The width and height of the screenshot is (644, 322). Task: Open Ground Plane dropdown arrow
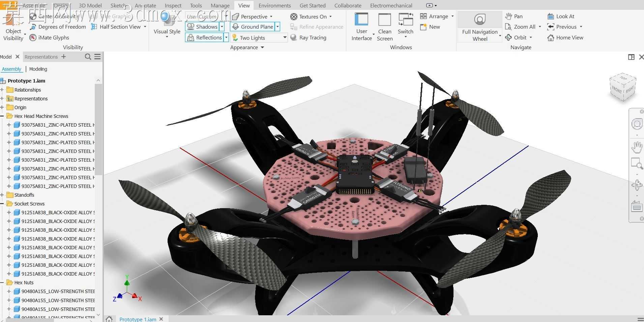coord(277,27)
